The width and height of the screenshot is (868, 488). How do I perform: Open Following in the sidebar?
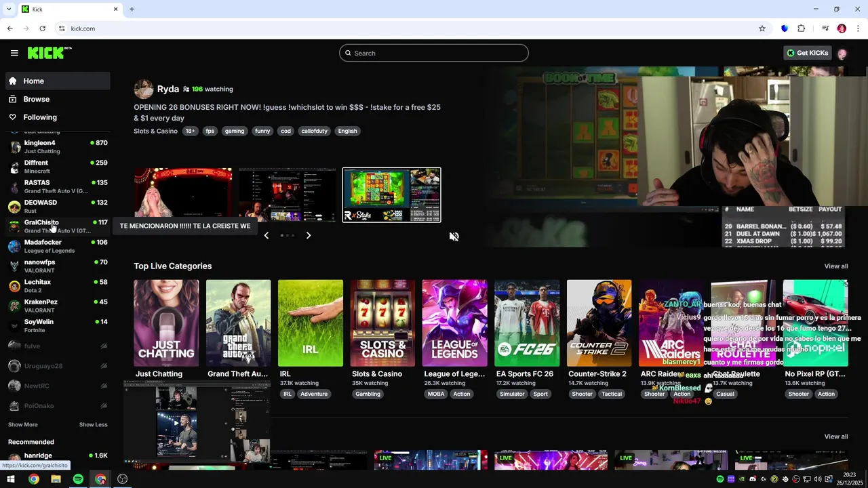pyautogui.click(x=58, y=117)
